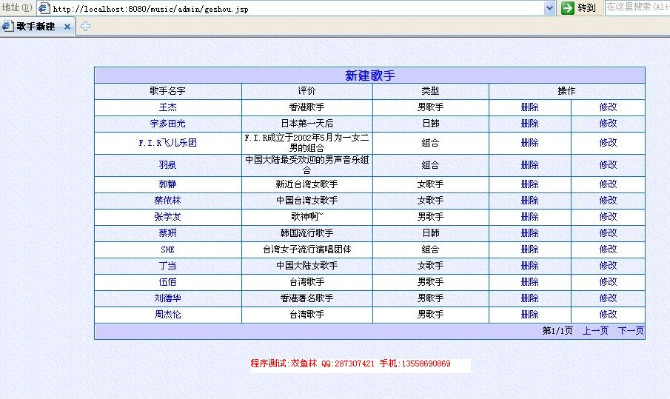Delete the singer 刘德华
Image resolution: width=670 pixels, height=399 pixels.
coord(529,298)
